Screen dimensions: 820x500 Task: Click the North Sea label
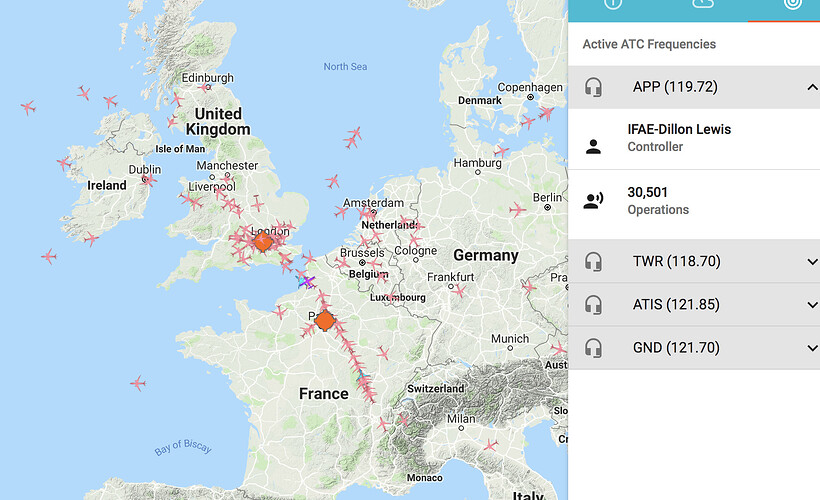tap(345, 66)
